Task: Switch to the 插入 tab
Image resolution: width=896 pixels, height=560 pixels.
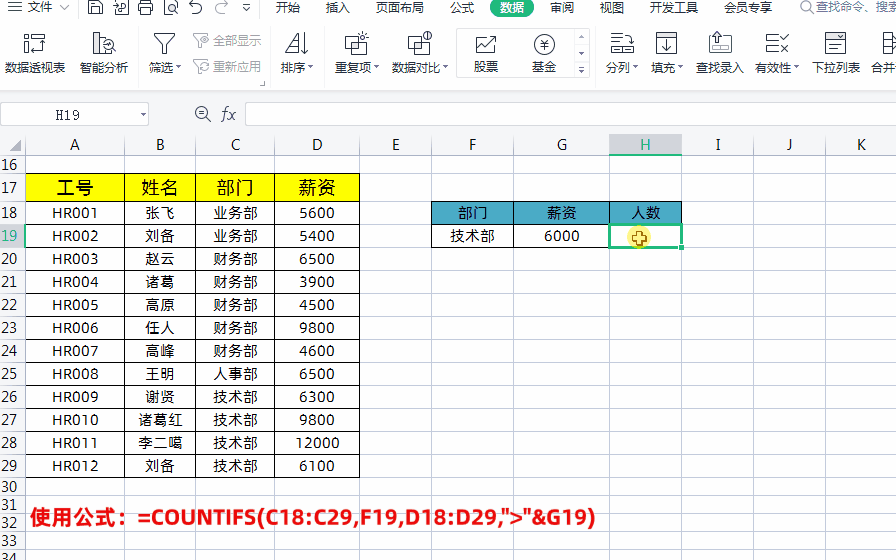Action: (337, 7)
